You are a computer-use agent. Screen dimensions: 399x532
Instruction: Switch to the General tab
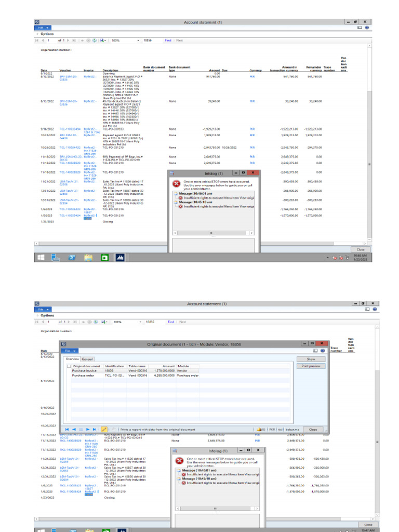[87, 359]
